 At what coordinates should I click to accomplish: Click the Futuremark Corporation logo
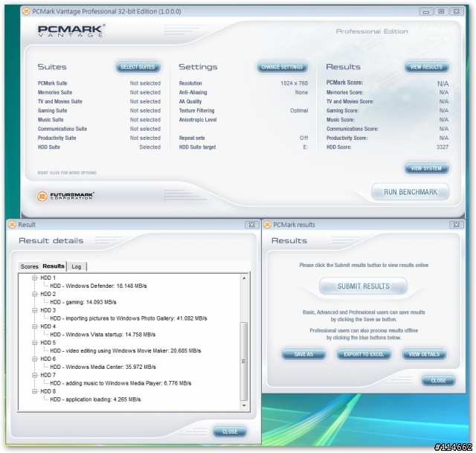click(65, 196)
